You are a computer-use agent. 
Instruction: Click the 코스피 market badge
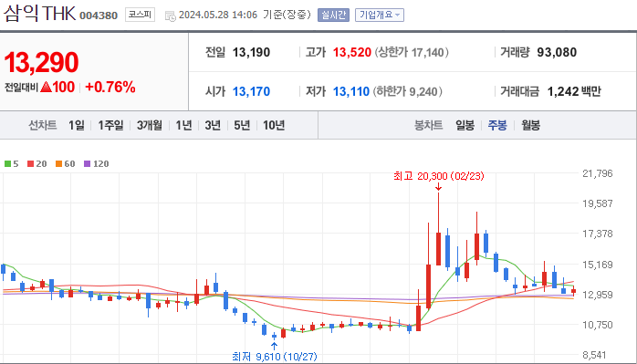[140, 15]
